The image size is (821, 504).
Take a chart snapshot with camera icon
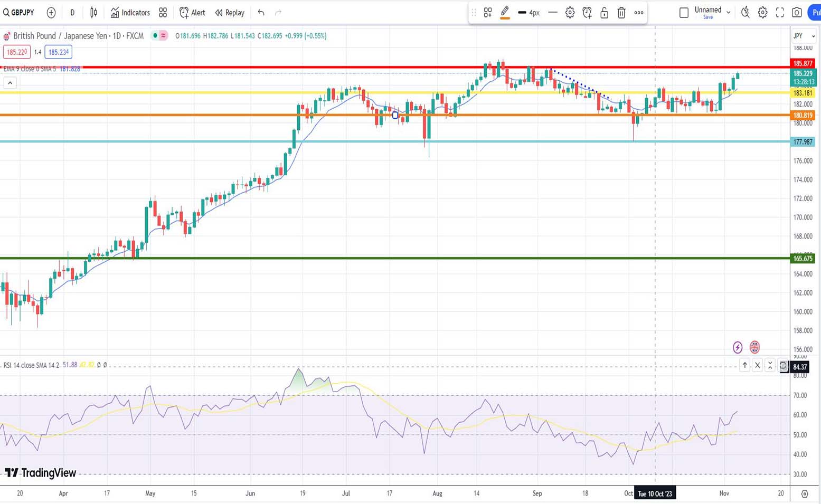click(797, 13)
